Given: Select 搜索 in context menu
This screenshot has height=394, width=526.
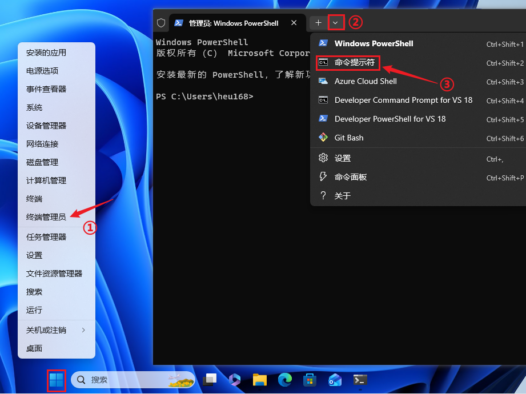Looking at the screenshot, I should pyautogui.click(x=56, y=292).
